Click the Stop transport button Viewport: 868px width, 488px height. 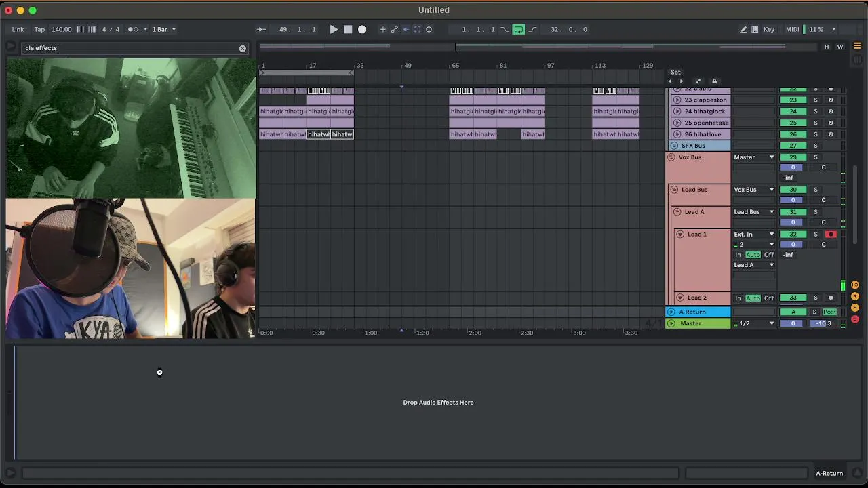coord(348,29)
